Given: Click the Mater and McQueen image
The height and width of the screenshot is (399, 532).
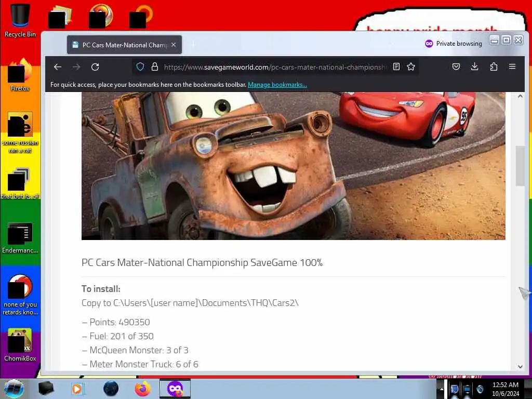Looking at the screenshot, I should click(x=293, y=166).
